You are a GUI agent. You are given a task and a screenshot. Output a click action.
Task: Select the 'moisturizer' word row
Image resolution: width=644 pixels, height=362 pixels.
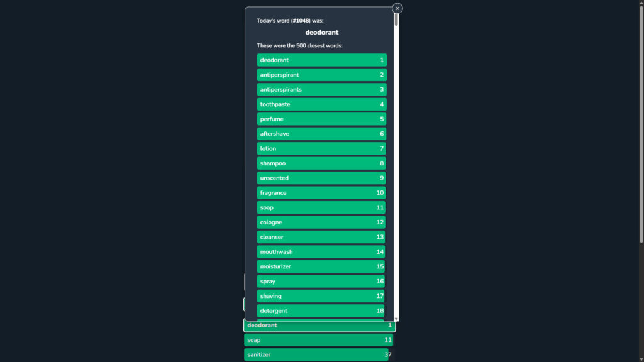click(321, 266)
